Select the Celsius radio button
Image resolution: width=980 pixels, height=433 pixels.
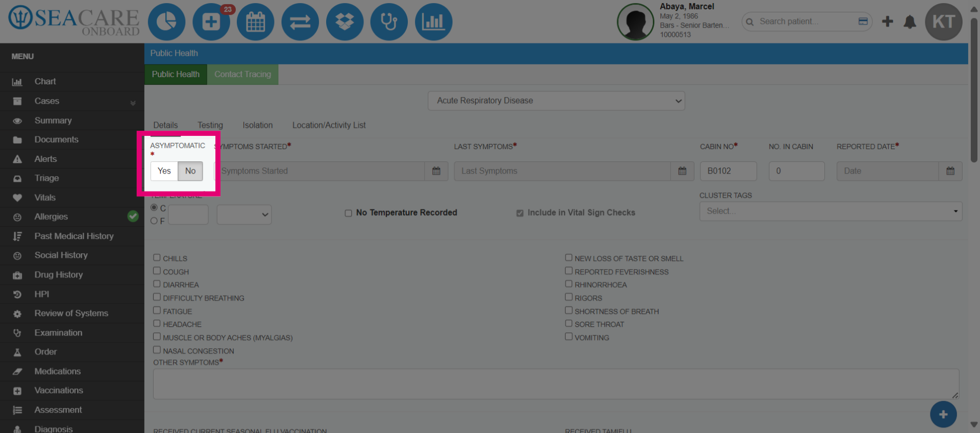point(154,208)
